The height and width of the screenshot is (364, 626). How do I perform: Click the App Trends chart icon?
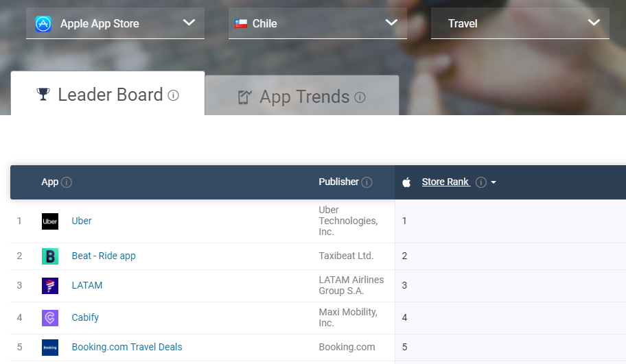(244, 97)
